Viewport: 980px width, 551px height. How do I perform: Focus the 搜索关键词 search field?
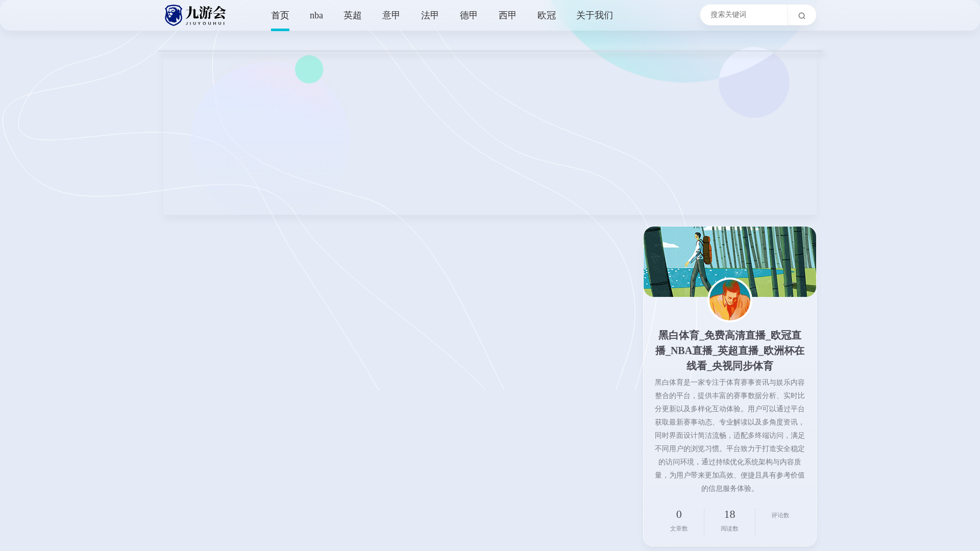(744, 15)
